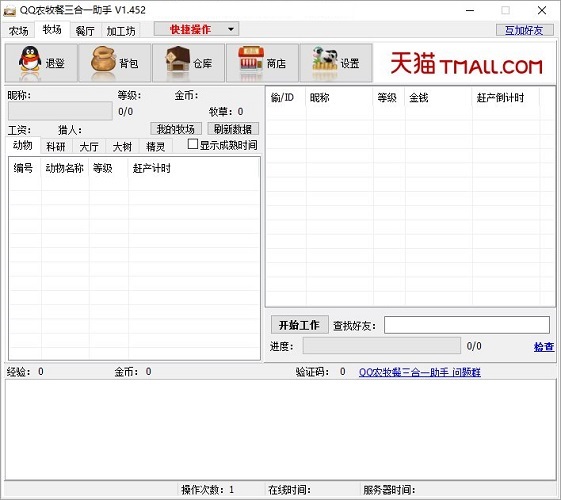Switch to the 大树 sub-tab
561x500 pixels.
pos(122,146)
